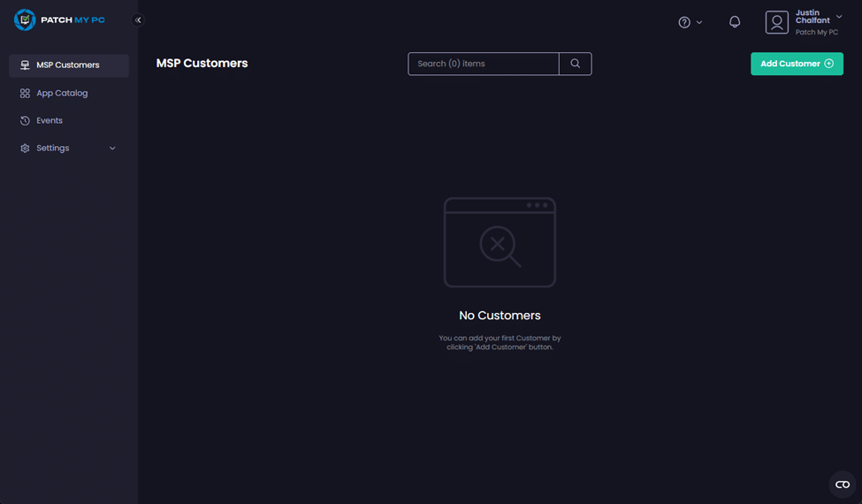862x504 pixels.
Task: Click the Settings gear icon
Action: tap(25, 149)
